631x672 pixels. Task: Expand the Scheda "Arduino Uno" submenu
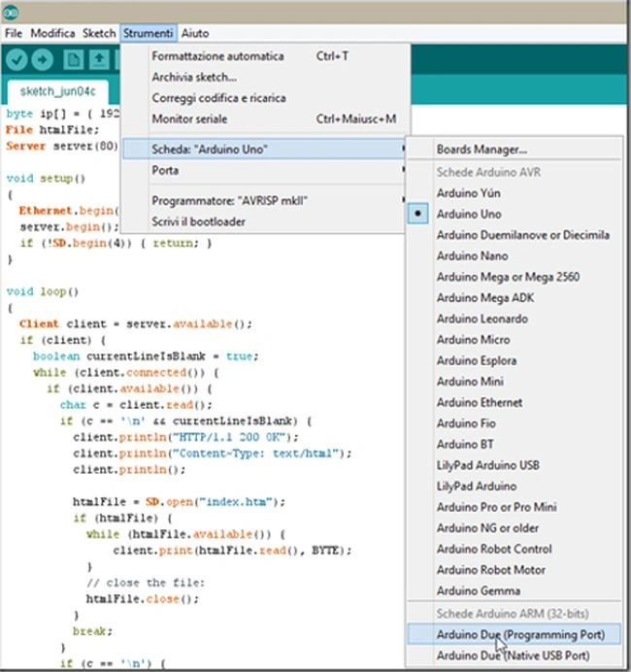(264, 150)
